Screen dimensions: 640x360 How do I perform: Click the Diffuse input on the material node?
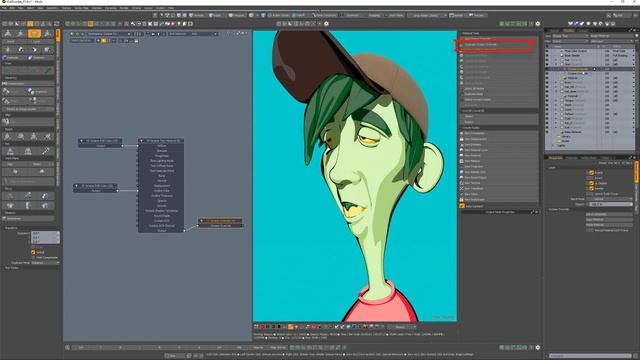162,146
